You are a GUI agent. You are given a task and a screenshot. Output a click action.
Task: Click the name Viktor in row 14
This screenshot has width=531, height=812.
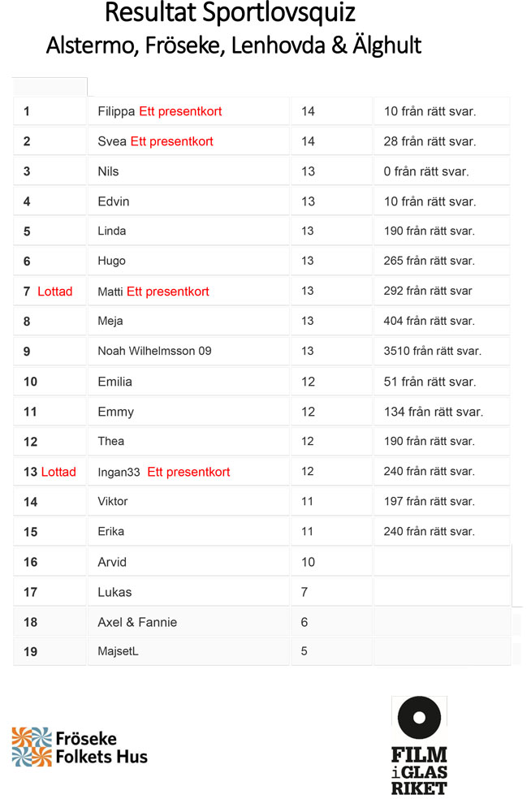[112, 502]
